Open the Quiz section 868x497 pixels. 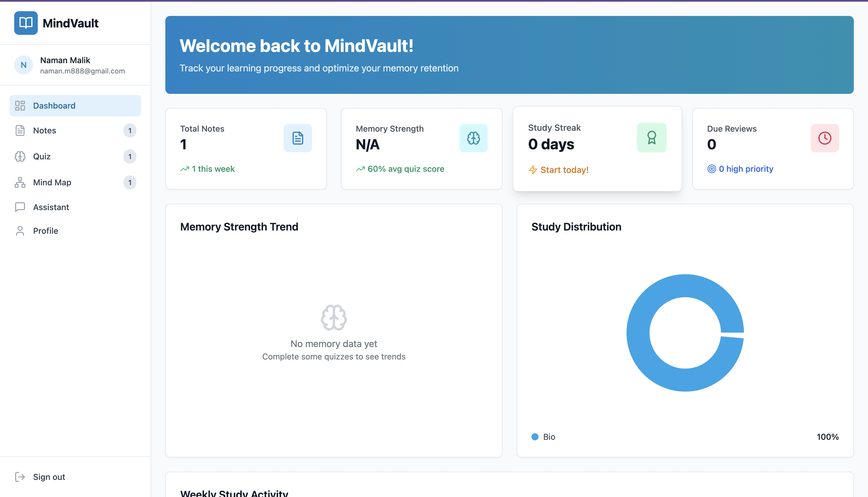point(42,156)
